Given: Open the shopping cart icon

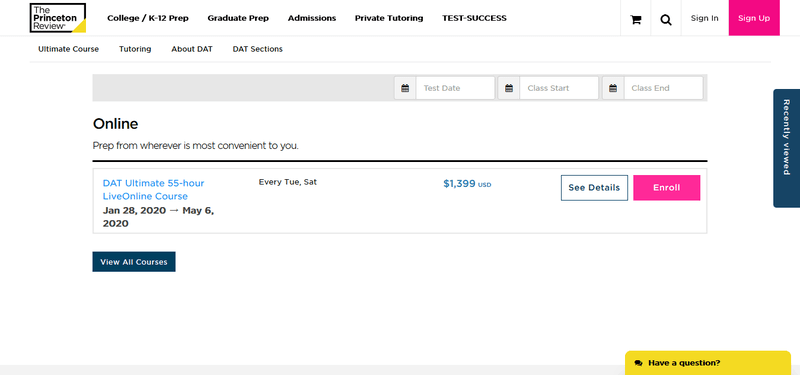Looking at the screenshot, I should [636, 19].
